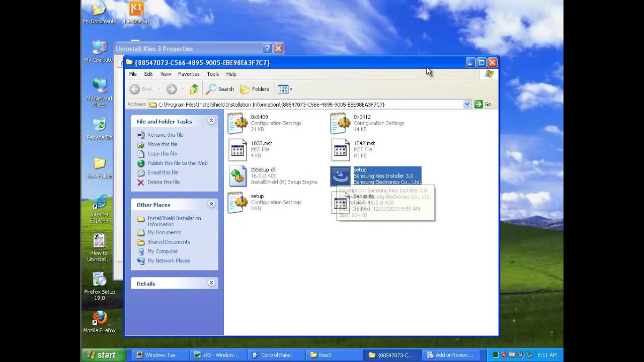Select the ISSetup.dll file icon
This screenshot has height=362, width=644.
coord(238,176)
